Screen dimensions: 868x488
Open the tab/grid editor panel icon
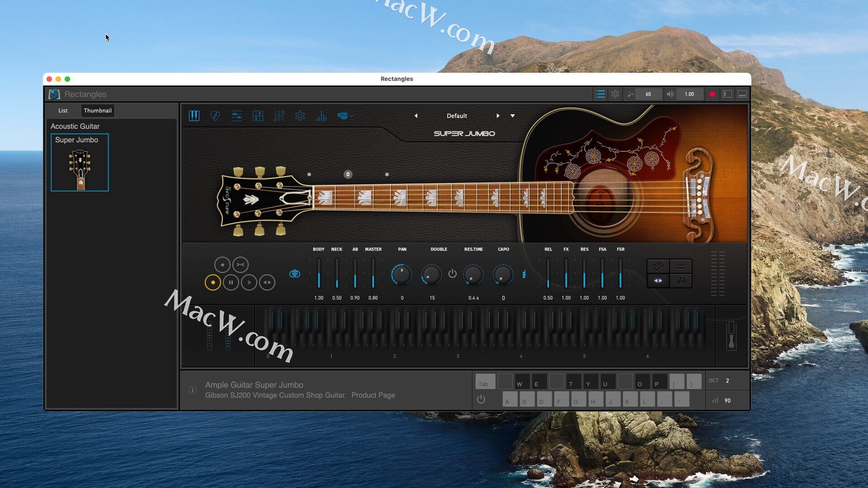(258, 116)
